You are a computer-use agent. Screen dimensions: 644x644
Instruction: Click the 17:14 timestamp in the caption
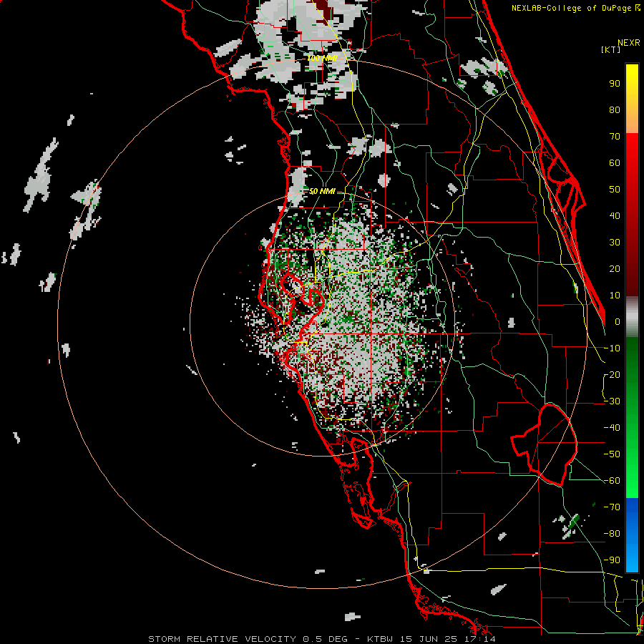click(481, 639)
